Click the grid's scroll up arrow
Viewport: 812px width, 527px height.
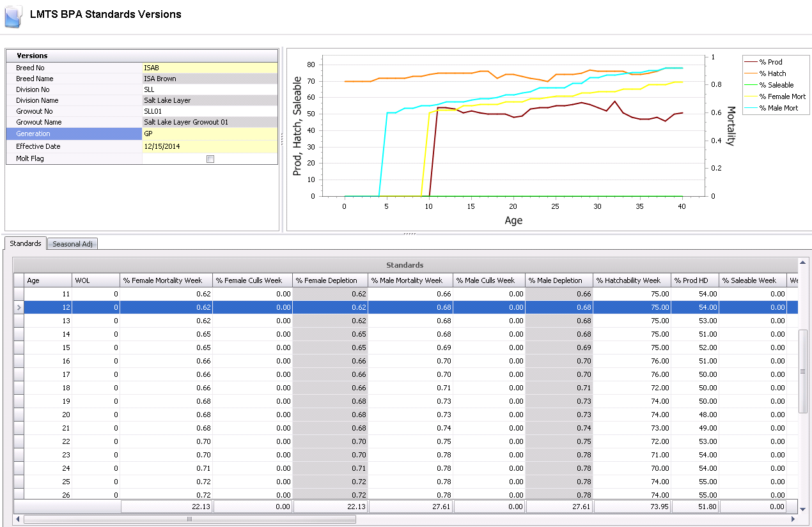point(803,263)
